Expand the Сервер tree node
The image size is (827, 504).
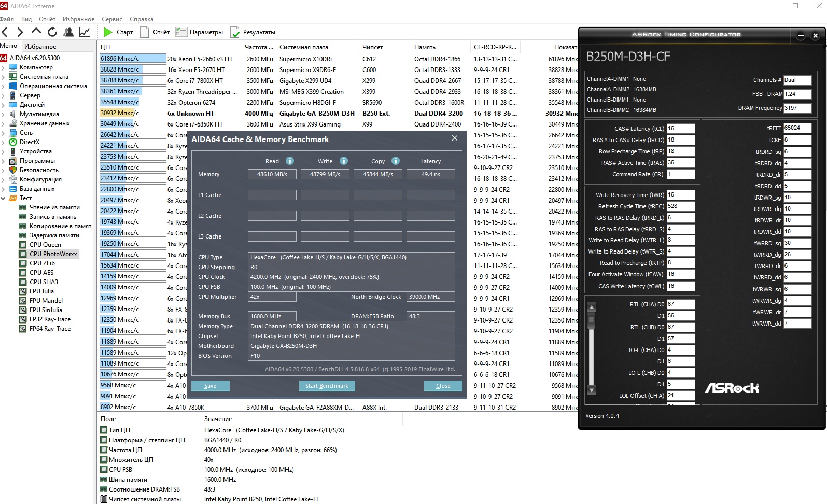tap(3, 95)
